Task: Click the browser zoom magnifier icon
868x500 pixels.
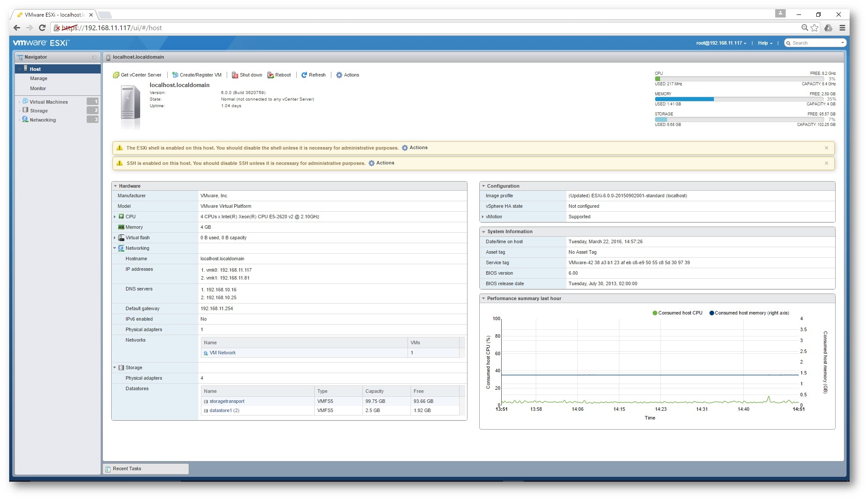Action: point(805,28)
